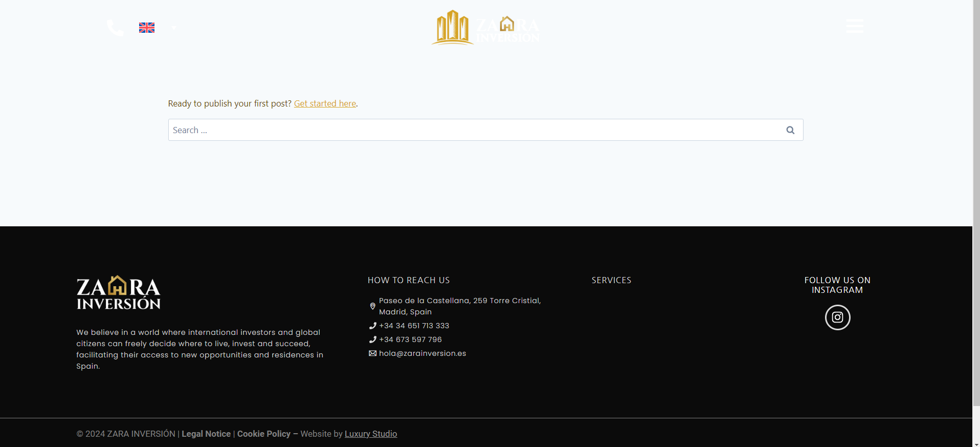
Task: Expand the language dropdown arrow
Action: (x=174, y=28)
